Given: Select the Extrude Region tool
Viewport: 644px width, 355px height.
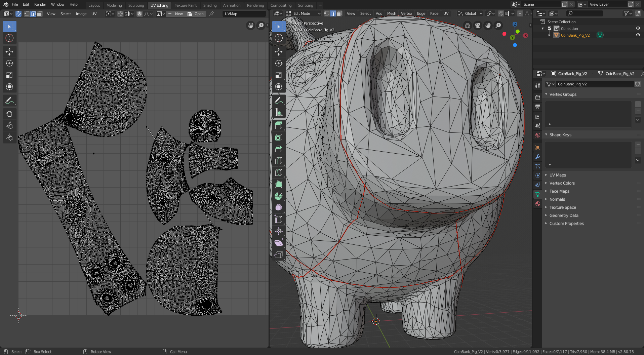Looking at the screenshot, I should tap(279, 125).
